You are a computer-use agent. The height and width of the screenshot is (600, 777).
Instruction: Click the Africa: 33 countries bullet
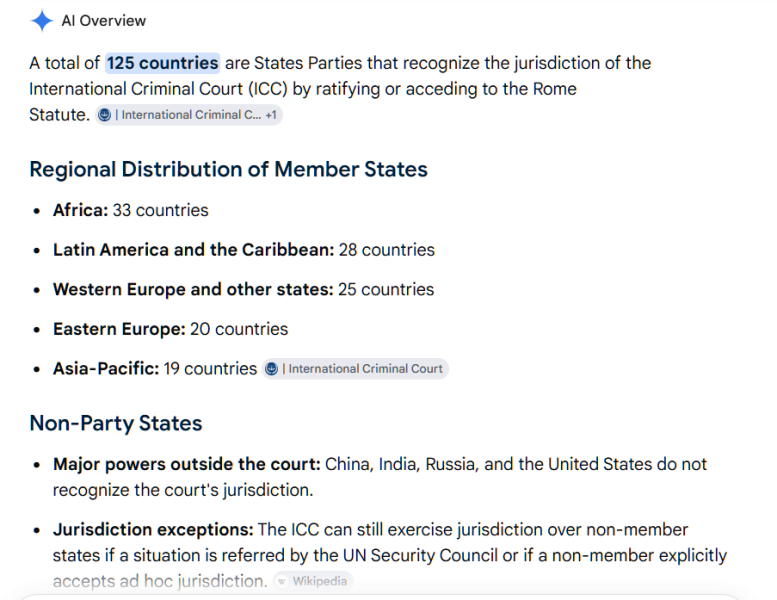click(x=131, y=210)
